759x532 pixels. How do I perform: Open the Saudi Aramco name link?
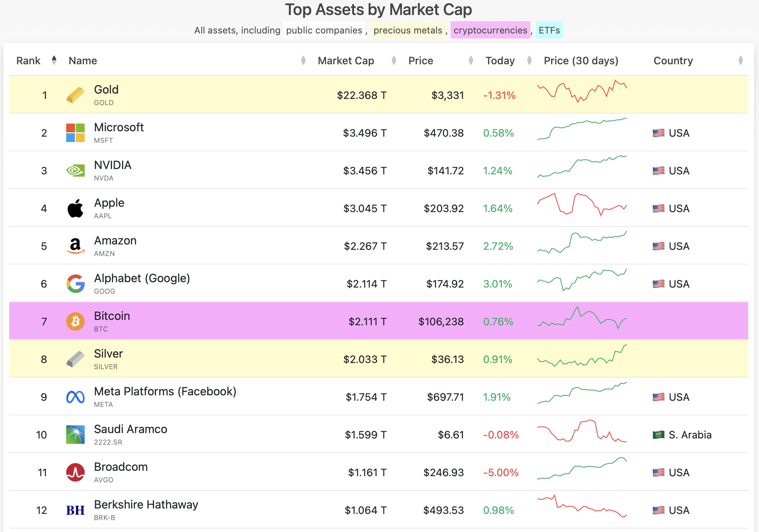tap(130, 429)
